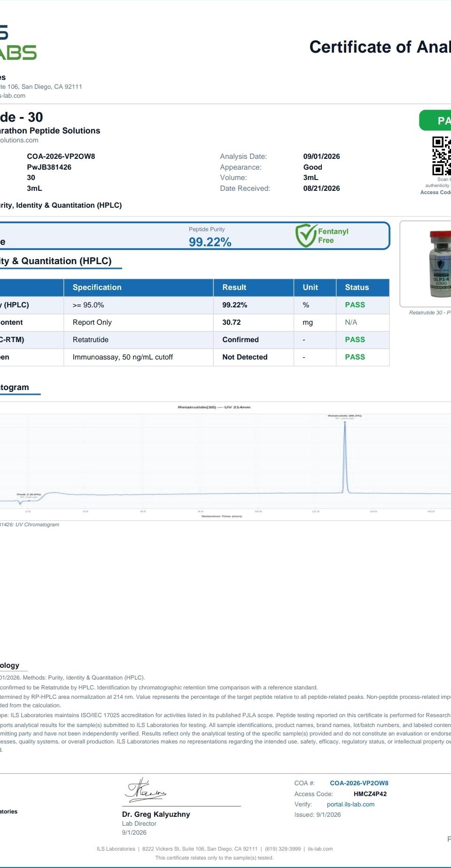451x868 pixels.
Task: Click PASS in the 'Not Detected' row
Action: click(355, 357)
